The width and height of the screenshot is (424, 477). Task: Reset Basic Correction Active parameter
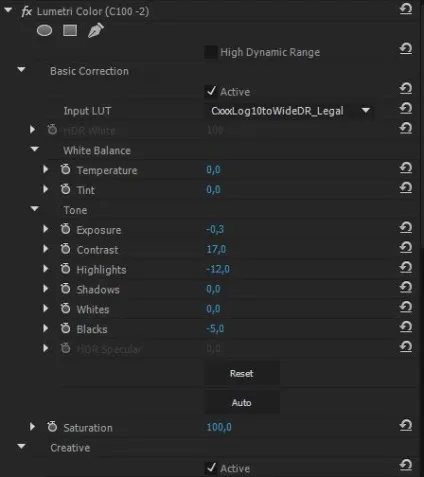[406, 89]
